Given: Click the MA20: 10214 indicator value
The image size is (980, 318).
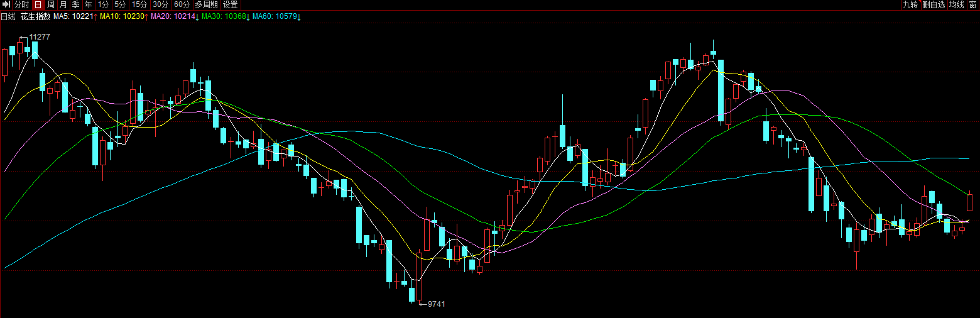Looking at the screenshot, I should point(174,16).
